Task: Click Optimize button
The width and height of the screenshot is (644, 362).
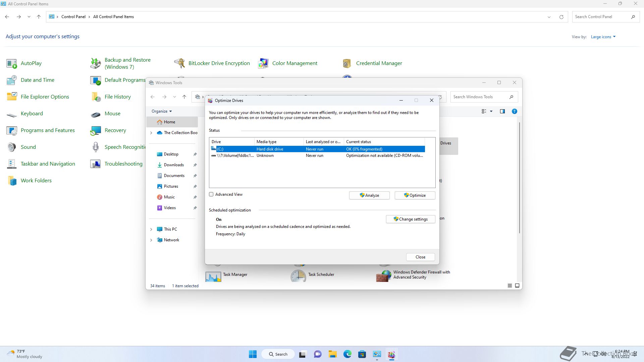Action: [x=415, y=195]
